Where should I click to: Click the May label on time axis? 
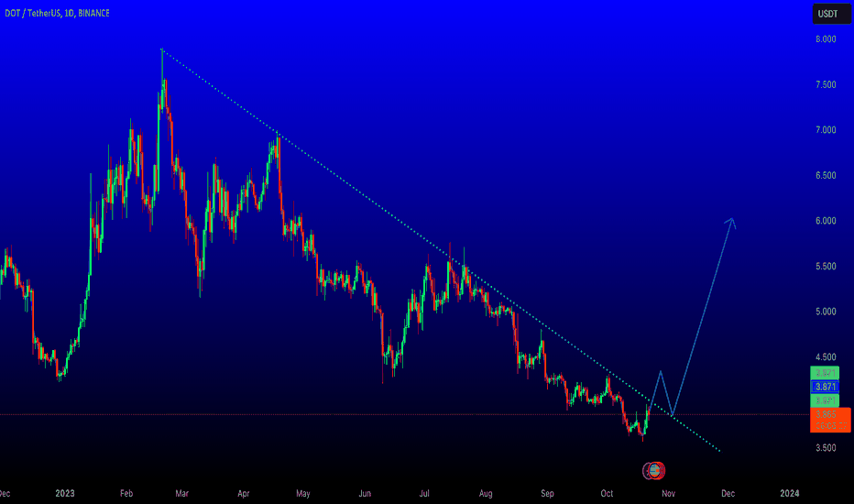(302, 493)
